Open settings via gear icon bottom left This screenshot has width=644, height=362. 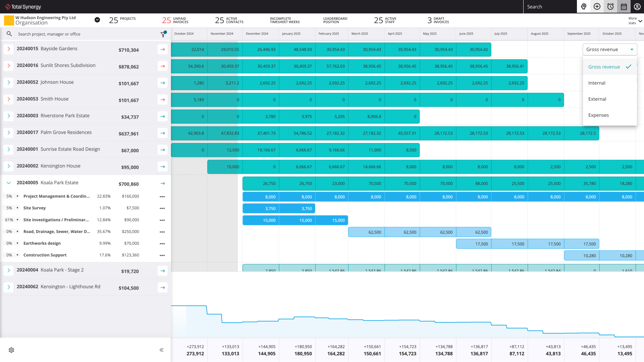point(11,350)
